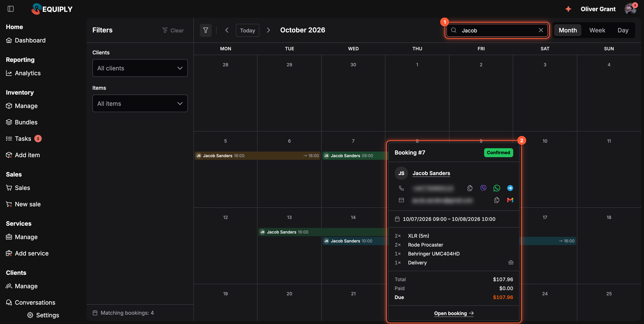Open Add service page

point(27,253)
